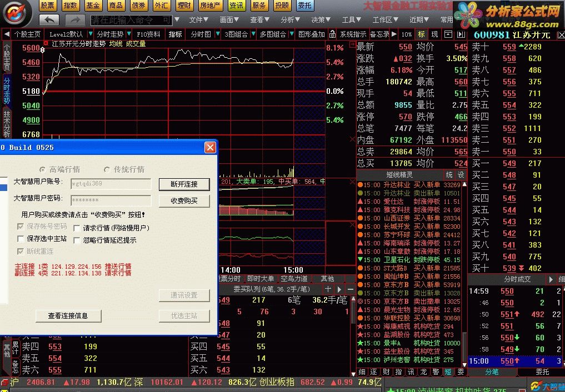Click the Dazhihui round logo icon
Image resolution: width=565 pixels, height=392 pixels.
point(15,13)
